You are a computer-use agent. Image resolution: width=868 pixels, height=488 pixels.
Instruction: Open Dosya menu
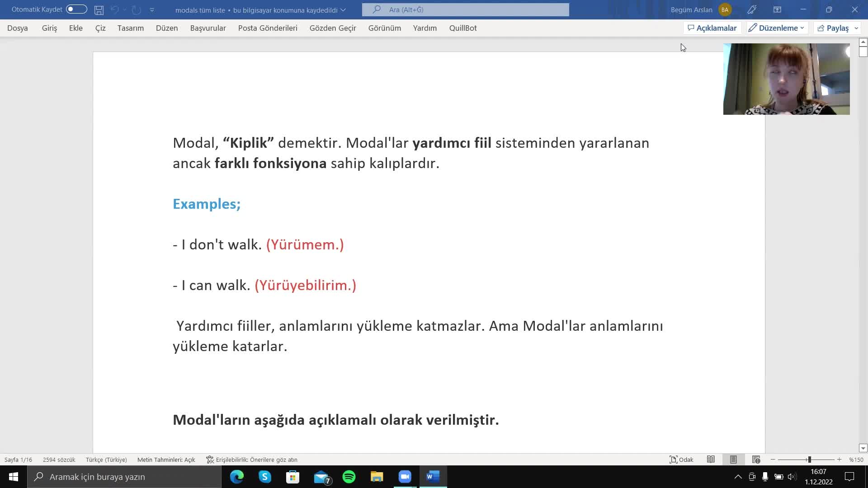pos(17,28)
